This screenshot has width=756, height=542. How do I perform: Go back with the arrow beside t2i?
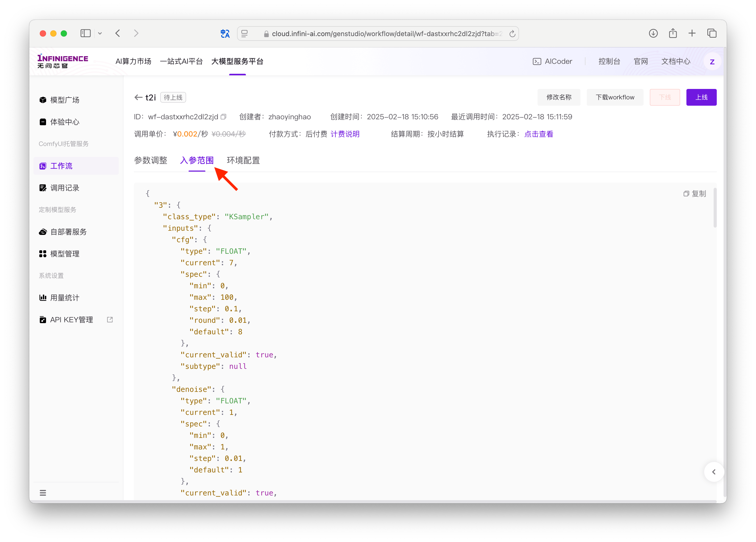pyautogui.click(x=138, y=97)
